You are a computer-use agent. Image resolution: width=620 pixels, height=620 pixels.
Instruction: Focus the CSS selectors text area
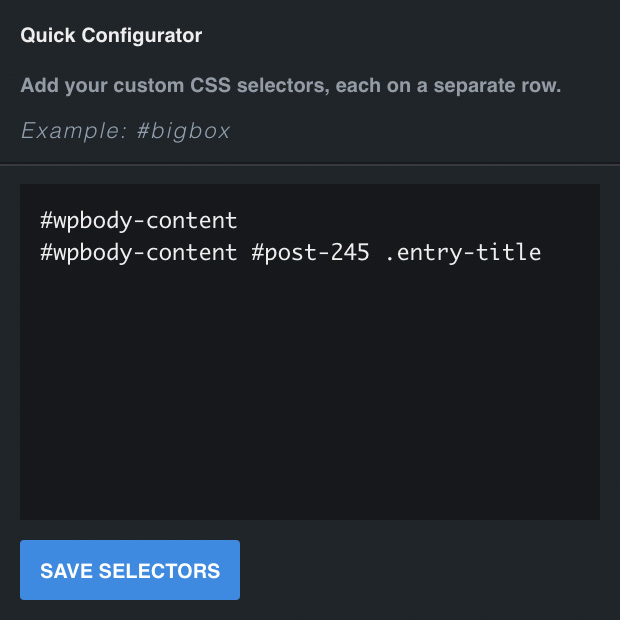310,352
